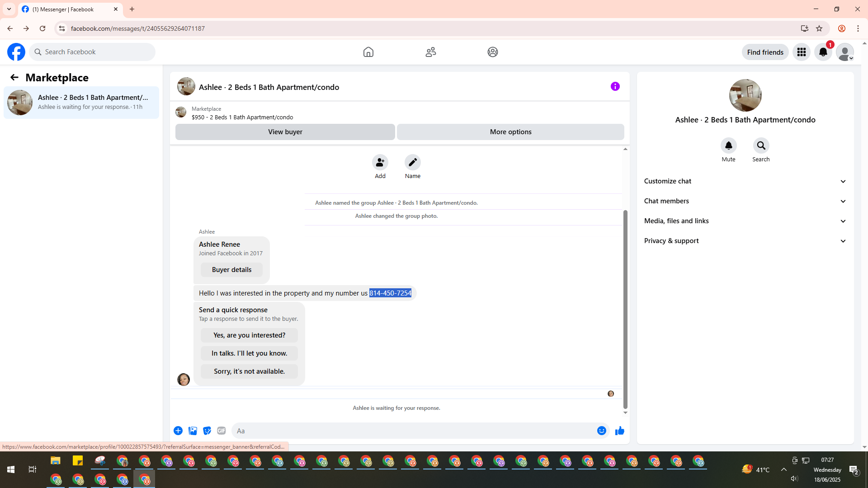Screen dimensions: 868x488
Task: Open Windows Start menu
Action: point(11,469)
